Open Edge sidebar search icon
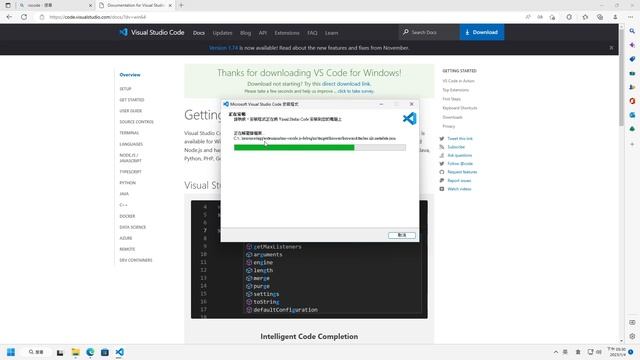640x360 pixels. click(x=632, y=31)
